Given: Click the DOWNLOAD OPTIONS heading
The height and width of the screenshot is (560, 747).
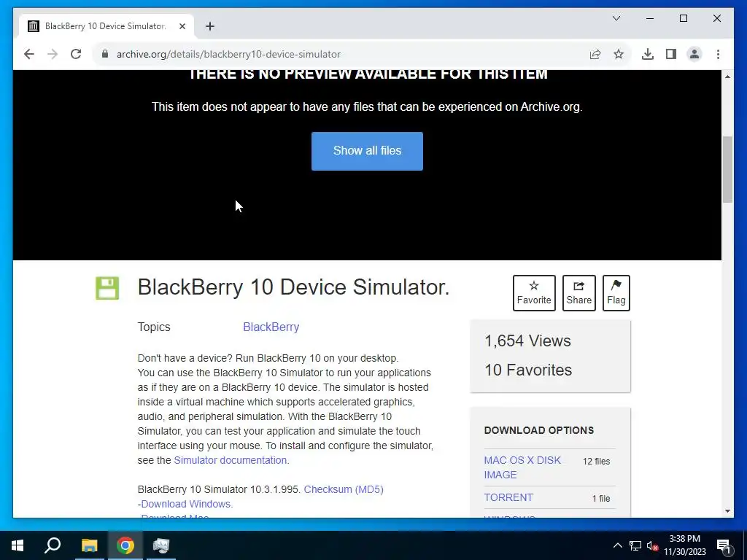Looking at the screenshot, I should click(x=539, y=430).
